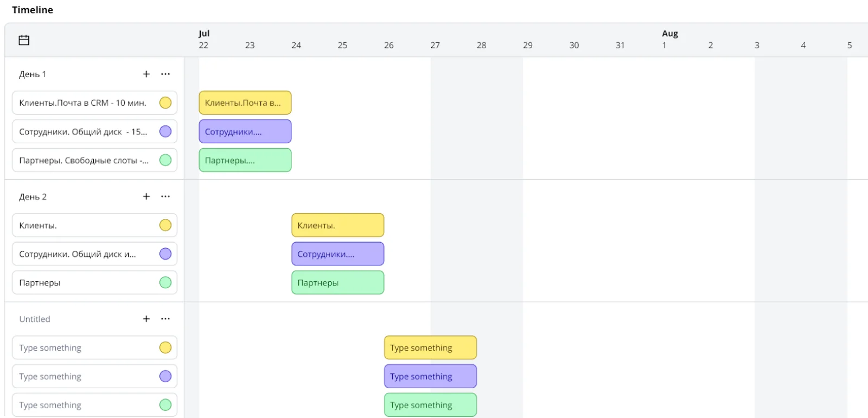The width and height of the screenshot is (868, 418).
Task: Click the День 2 group title
Action: [33, 197]
